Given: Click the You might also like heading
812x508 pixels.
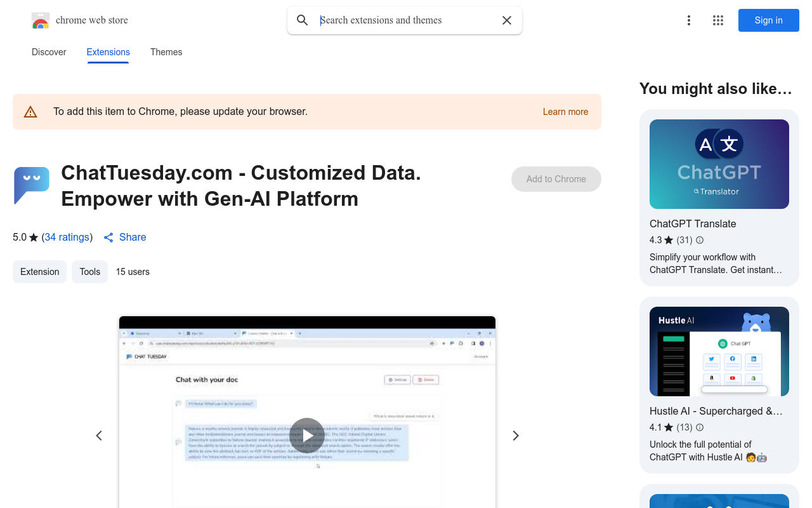Looking at the screenshot, I should pos(716,89).
